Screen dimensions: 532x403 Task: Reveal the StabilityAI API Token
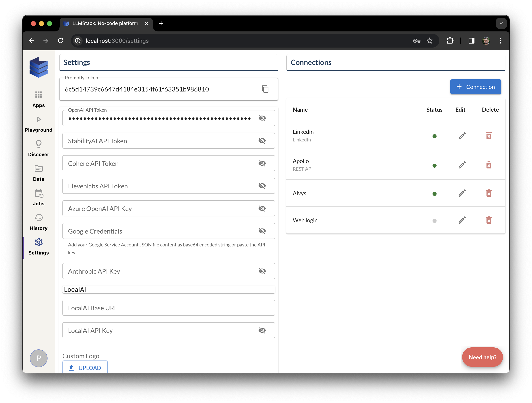tap(262, 141)
